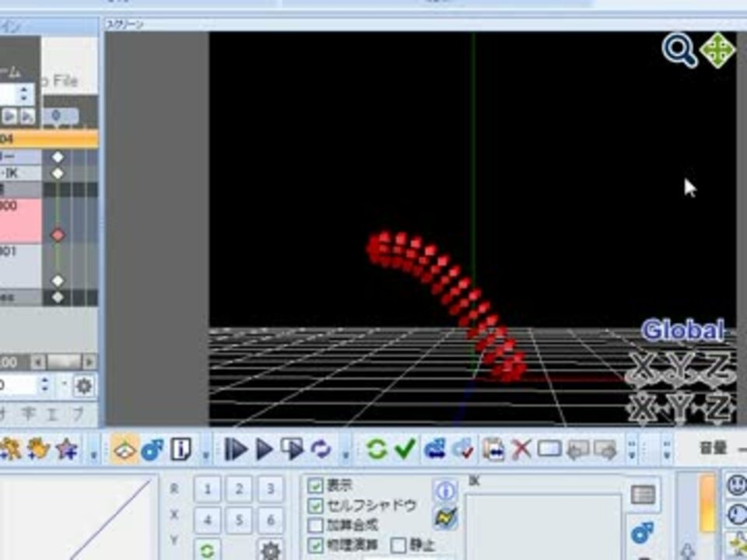Click the timeline scrollbar right arrow
The width and height of the screenshot is (747, 560).
point(89,362)
